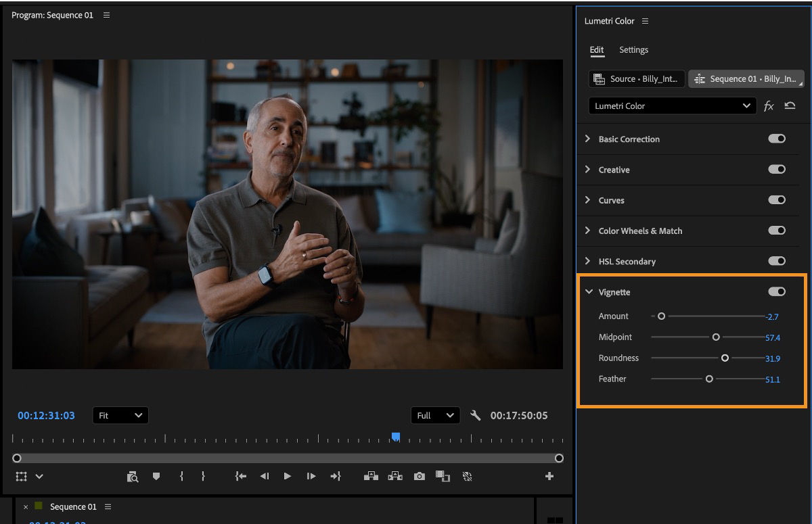This screenshot has width=812, height=524.
Task: Export a frame with the camera icon
Action: click(419, 476)
